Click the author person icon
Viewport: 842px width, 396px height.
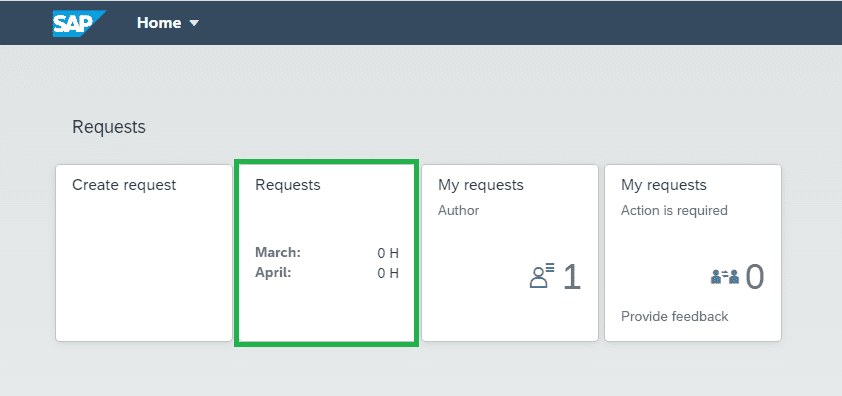click(542, 276)
